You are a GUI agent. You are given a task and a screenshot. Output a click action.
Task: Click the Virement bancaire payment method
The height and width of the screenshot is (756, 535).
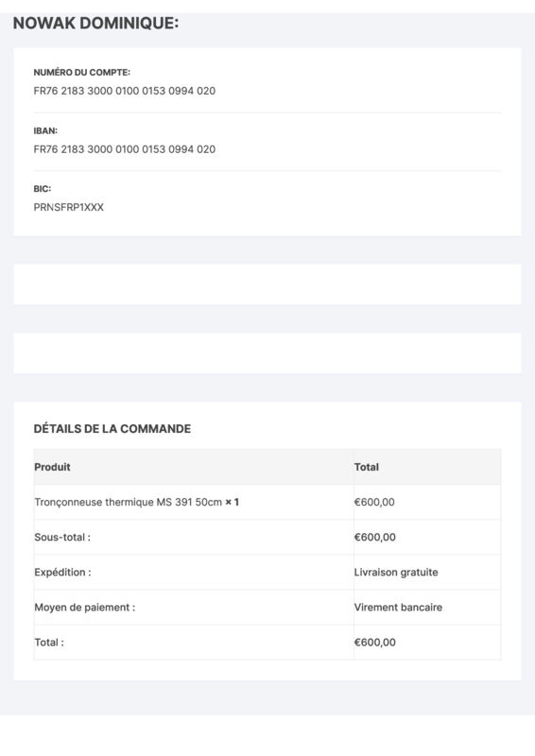(x=398, y=608)
